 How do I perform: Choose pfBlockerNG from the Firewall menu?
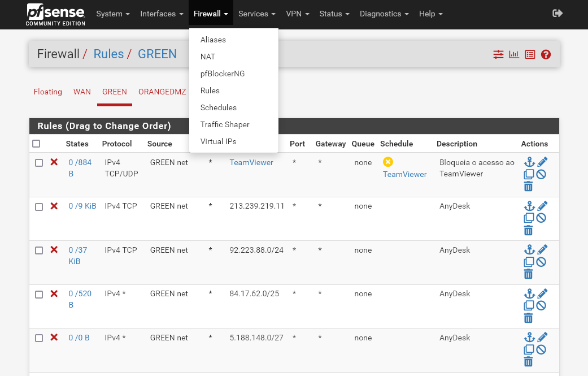(222, 74)
